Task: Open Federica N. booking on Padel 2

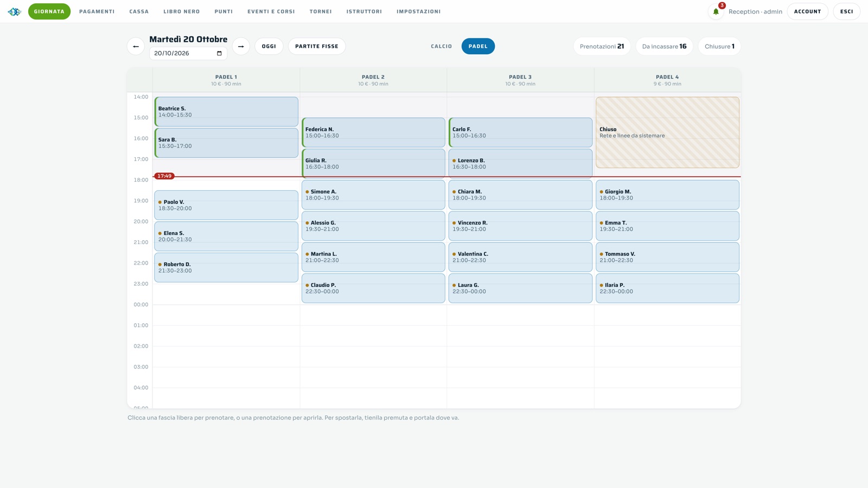Action: tap(373, 132)
